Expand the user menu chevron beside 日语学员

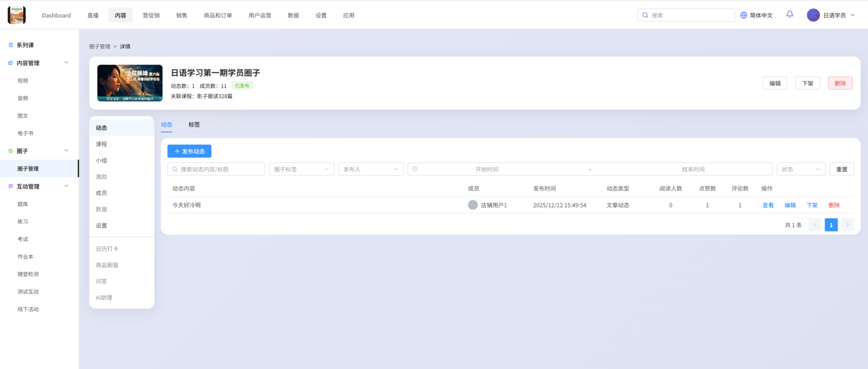pos(852,15)
